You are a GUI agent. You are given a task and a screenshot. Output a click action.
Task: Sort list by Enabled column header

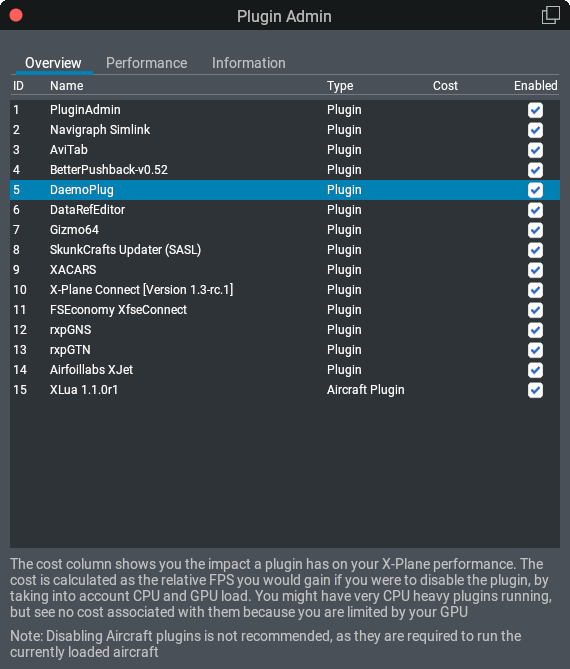[535, 86]
